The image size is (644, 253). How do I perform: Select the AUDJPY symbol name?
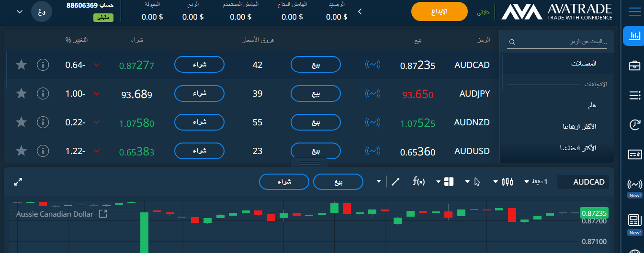[x=474, y=94]
